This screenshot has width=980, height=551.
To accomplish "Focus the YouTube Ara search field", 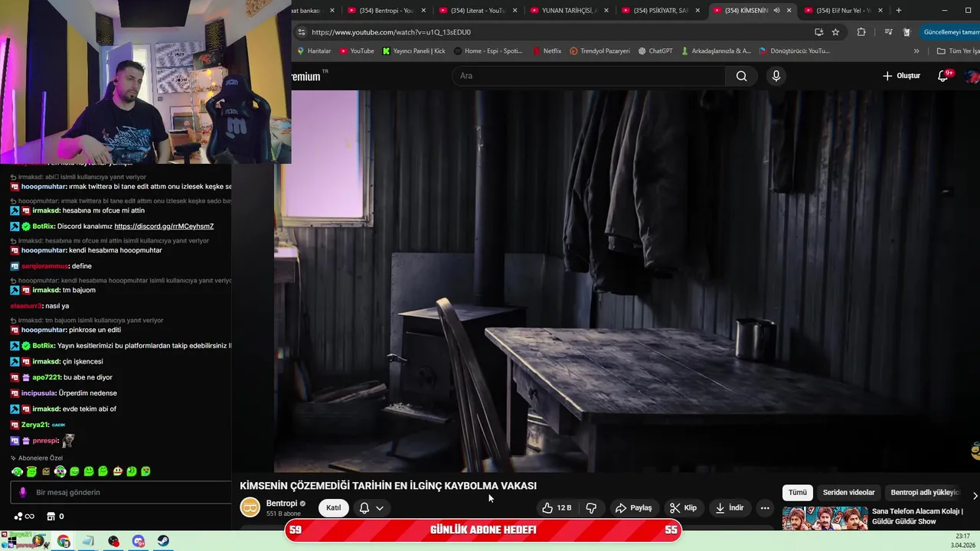I will tap(588, 76).
